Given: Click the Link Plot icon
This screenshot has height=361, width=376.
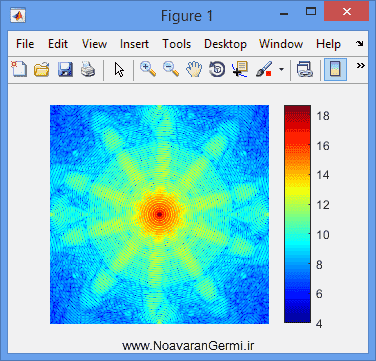Looking at the screenshot, I should tap(305, 69).
